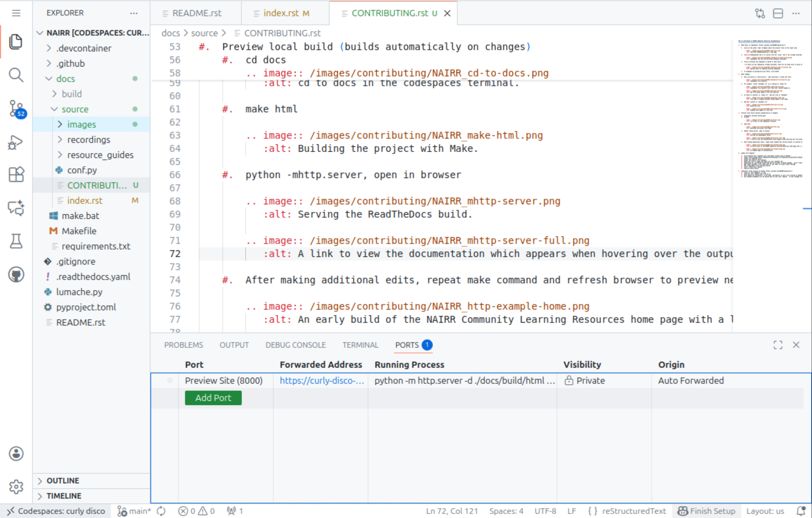Open Explorer views and more actions
812x518 pixels.
[x=134, y=13]
